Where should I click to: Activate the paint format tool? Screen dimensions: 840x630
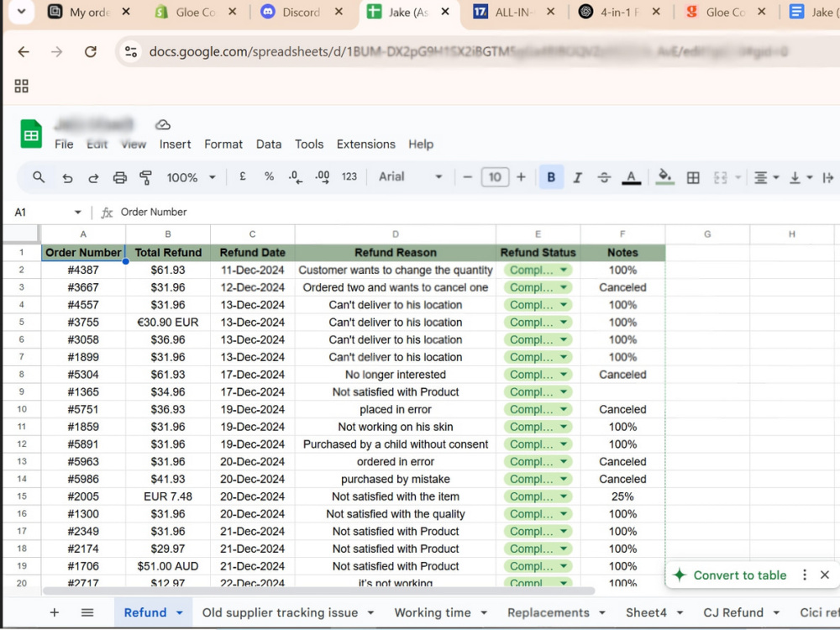coord(145,177)
